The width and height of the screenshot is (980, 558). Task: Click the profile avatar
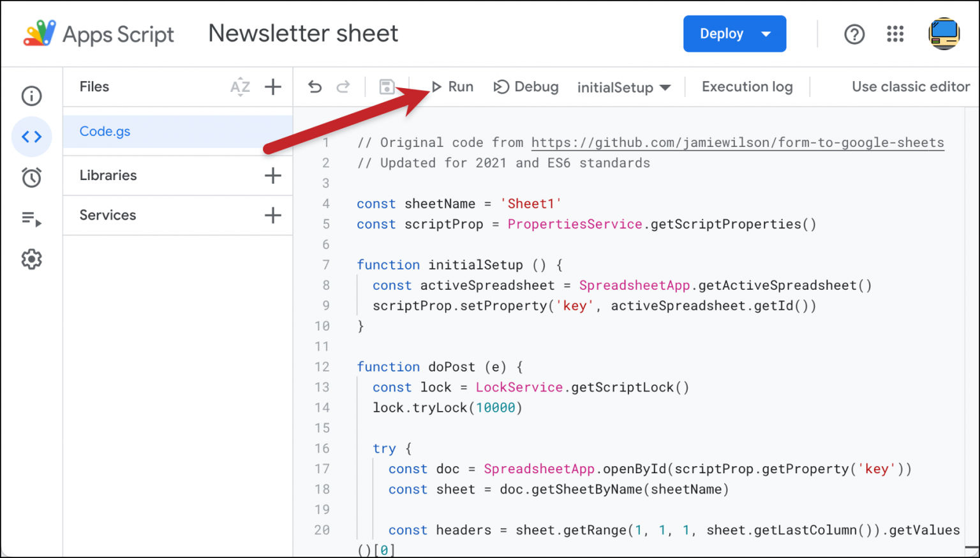tap(944, 34)
